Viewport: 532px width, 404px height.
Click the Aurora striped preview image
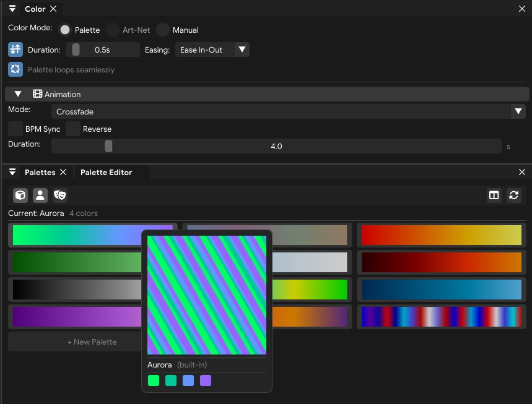(x=207, y=295)
